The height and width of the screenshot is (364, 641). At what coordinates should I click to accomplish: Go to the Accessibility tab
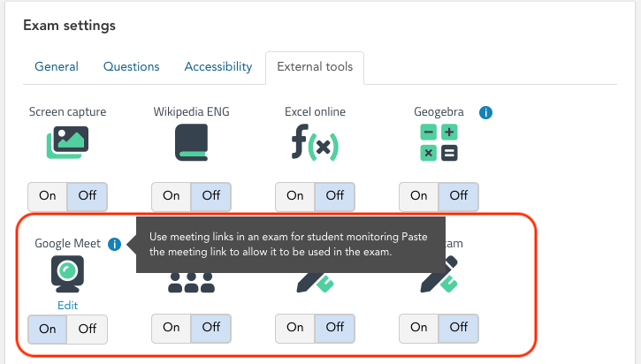(x=218, y=67)
